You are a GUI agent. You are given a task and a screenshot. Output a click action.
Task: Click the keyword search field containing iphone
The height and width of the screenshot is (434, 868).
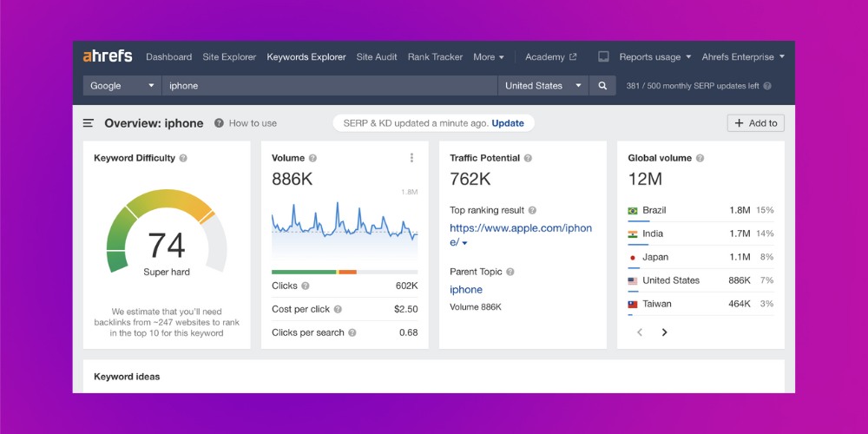point(329,86)
